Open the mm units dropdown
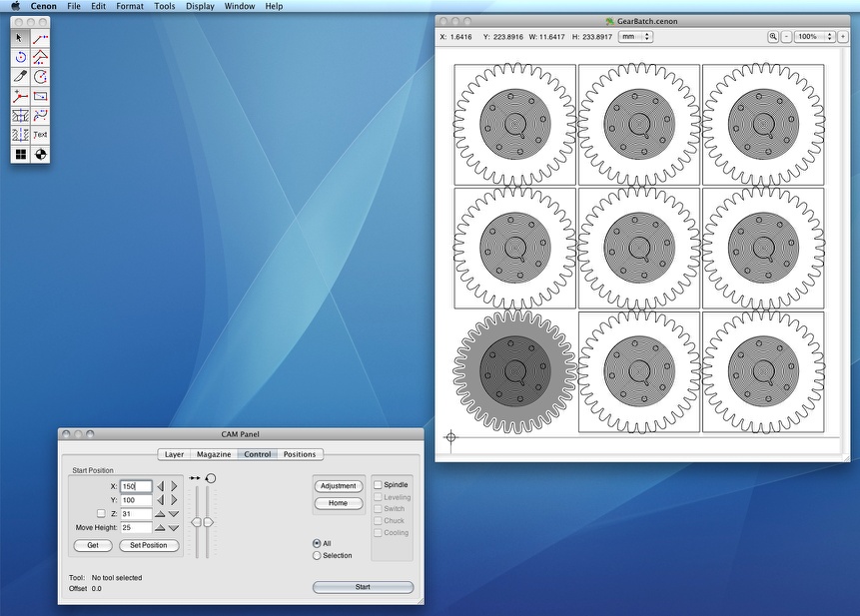The height and width of the screenshot is (616, 860). pos(634,37)
